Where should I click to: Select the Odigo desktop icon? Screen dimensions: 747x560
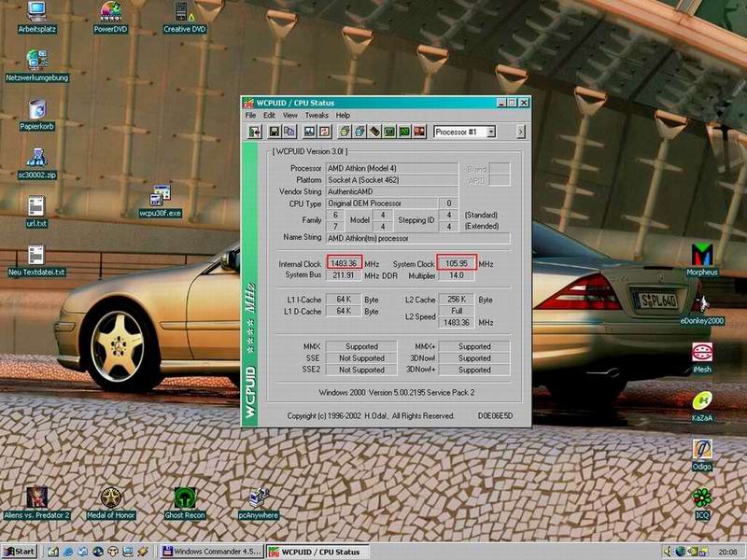(702, 455)
